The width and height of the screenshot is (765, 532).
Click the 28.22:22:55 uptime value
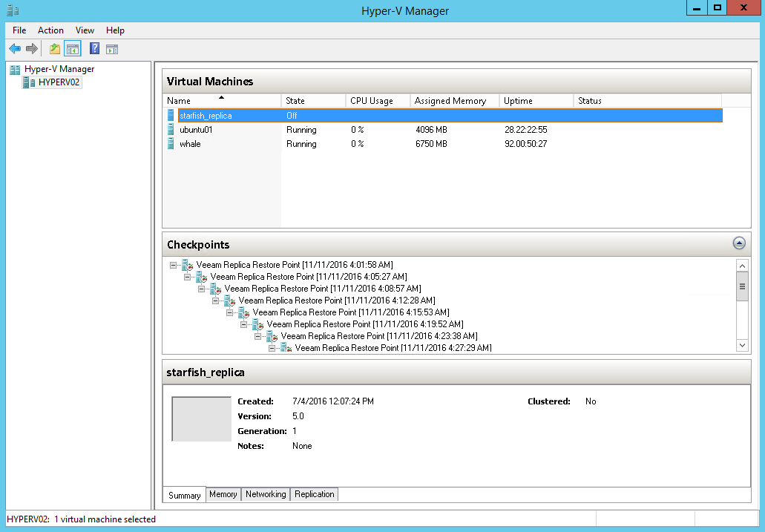coord(526,130)
